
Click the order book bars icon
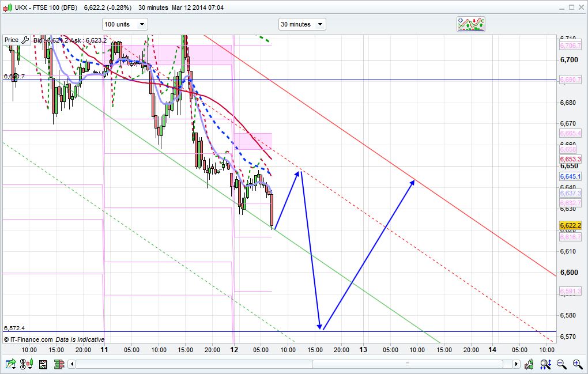coord(58,364)
